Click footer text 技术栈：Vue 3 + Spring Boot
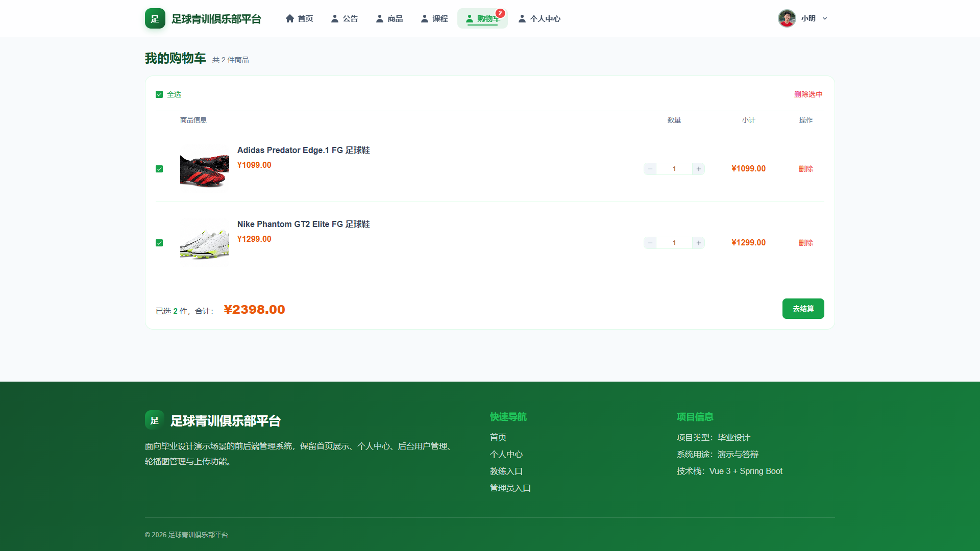This screenshot has height=551, width=980. 729,471
